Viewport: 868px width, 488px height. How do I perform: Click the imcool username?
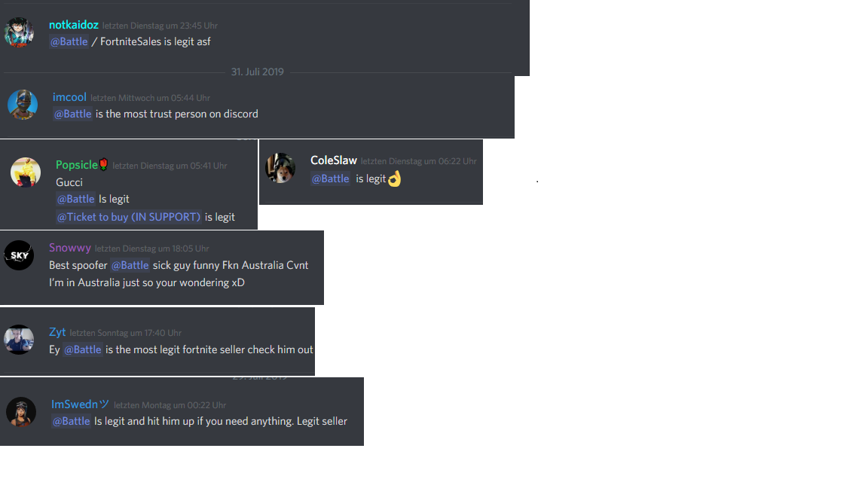[69, 97]
